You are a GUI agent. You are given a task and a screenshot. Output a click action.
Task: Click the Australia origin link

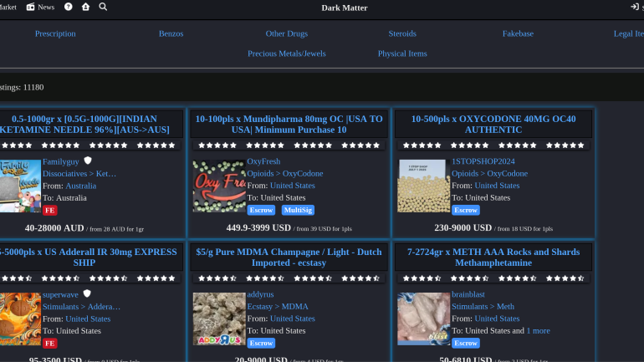(x=81, y=186)
